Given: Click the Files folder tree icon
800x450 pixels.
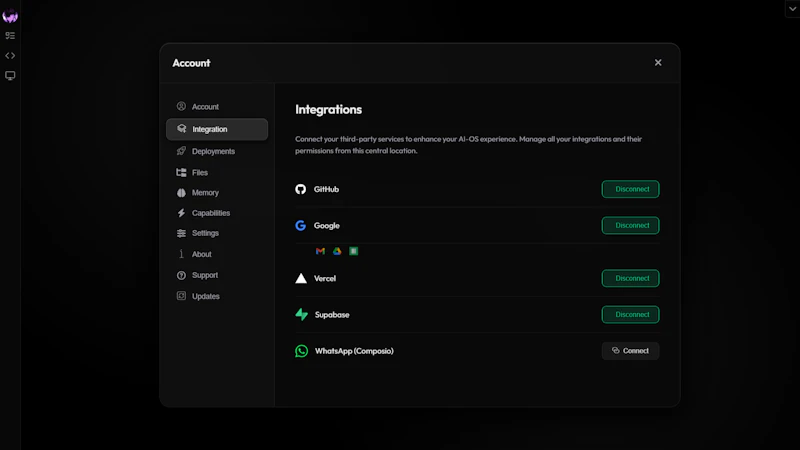Looking at the screenshot, I should click(x=181, y=172).
